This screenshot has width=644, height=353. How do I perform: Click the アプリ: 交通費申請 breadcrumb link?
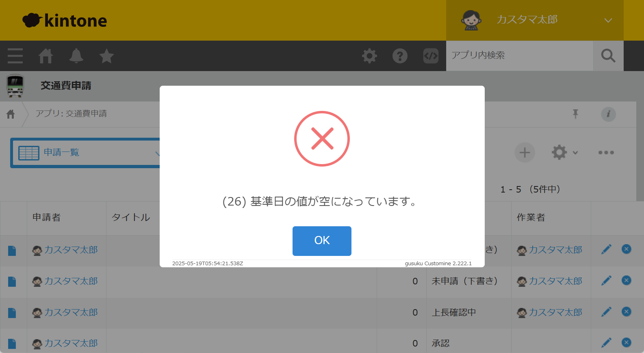point(71,113)
